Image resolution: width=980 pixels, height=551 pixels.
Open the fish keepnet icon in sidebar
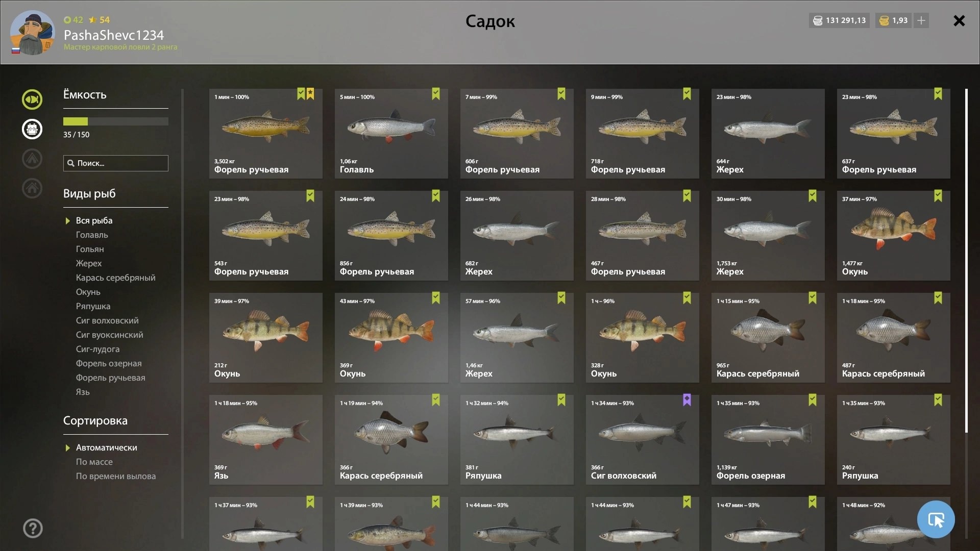click(32, 99)
